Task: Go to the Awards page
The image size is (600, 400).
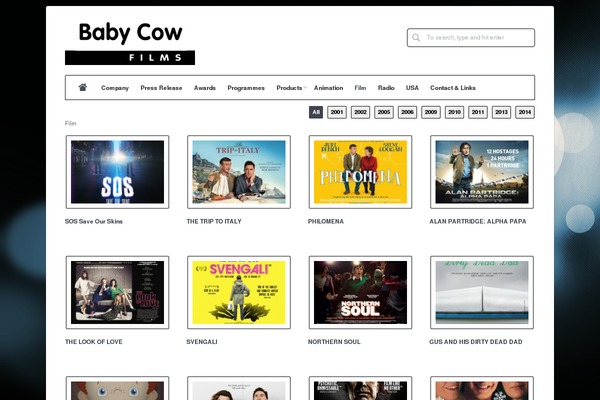Action: [205, 88]
